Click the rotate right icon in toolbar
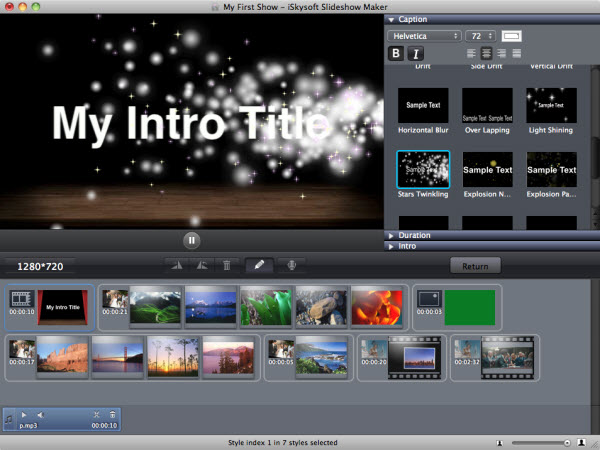This screenshot has height=450, width=600. [x=201, y=265]
